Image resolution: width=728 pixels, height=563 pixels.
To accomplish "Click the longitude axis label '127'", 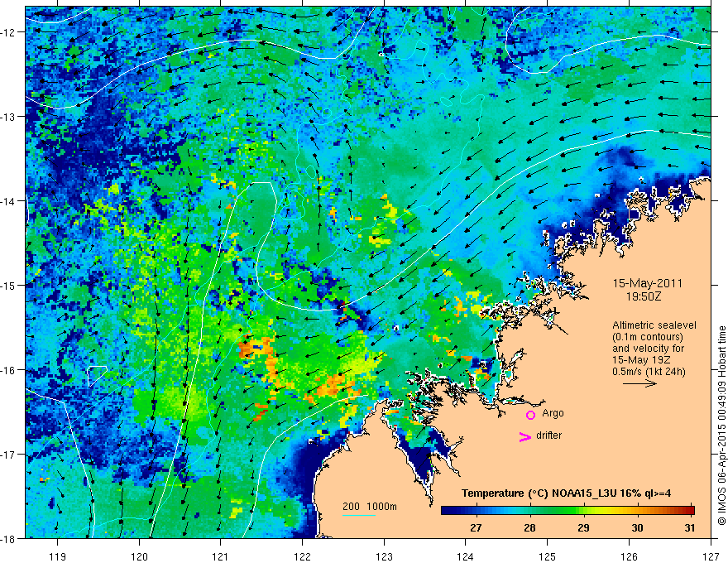I will point(711,556).
